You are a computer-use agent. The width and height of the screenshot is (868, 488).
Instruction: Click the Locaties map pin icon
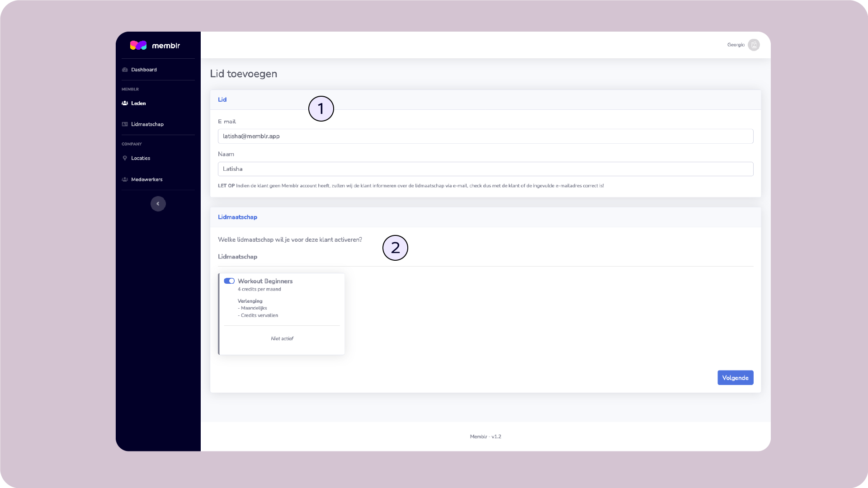pos(125,158)
